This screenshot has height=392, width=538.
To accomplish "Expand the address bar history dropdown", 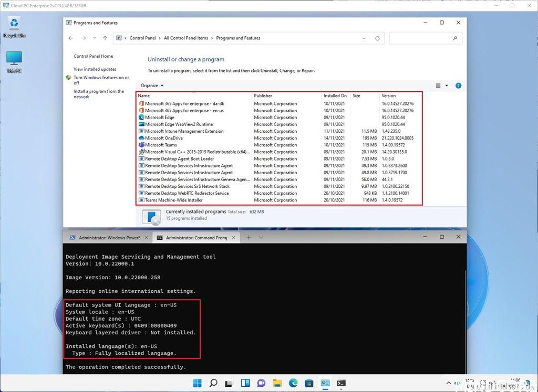I will pos(365,38).
